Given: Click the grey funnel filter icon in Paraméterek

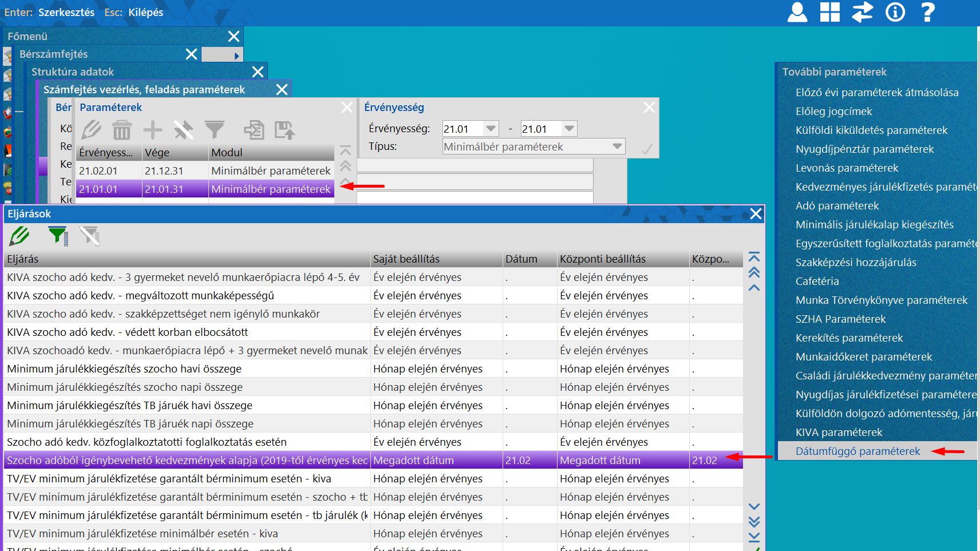Looking at the screenshot, I should tap(215, 130).
